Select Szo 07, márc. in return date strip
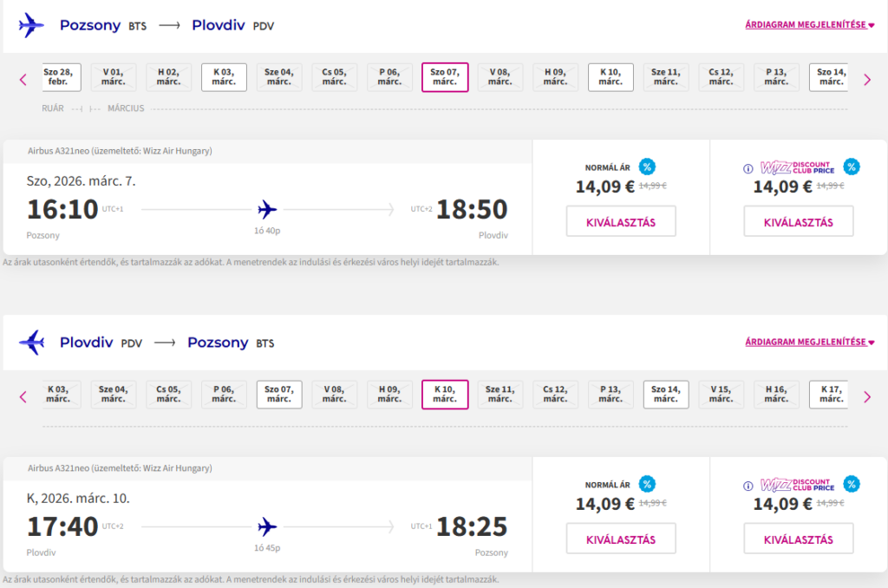 (279, 395)
